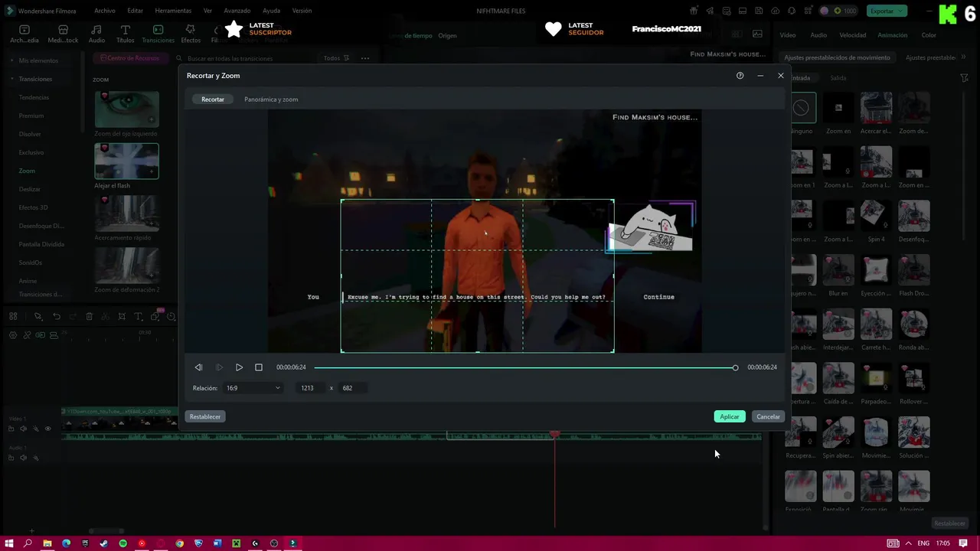The image size is (980, 551).
Task: Click the Centro de Recursos button
Action: 130,58
